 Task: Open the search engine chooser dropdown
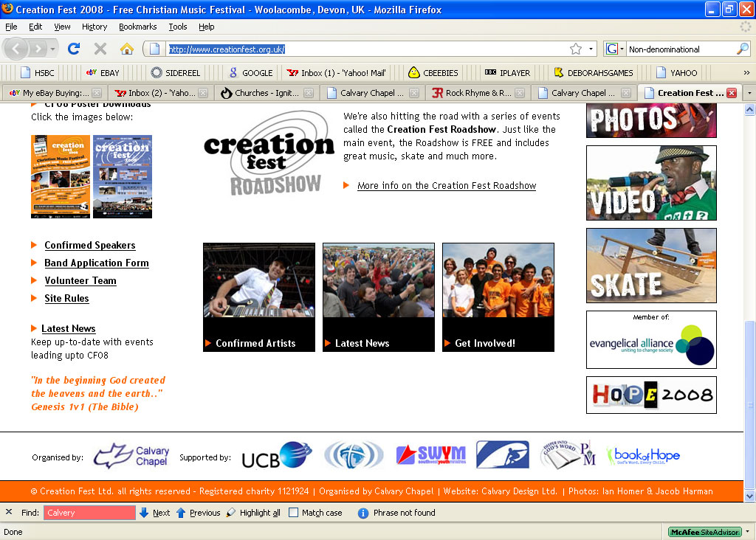(622, 49)
